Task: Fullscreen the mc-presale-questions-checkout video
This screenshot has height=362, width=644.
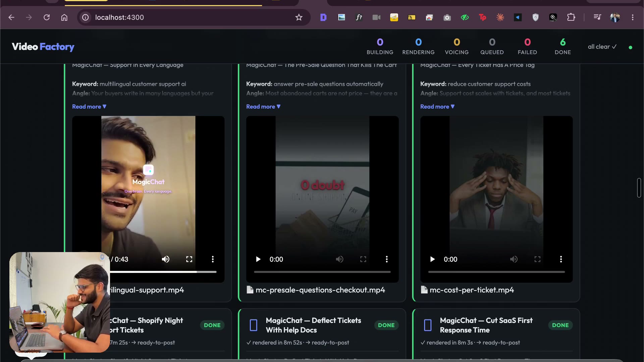Action: tap(363, 259)
